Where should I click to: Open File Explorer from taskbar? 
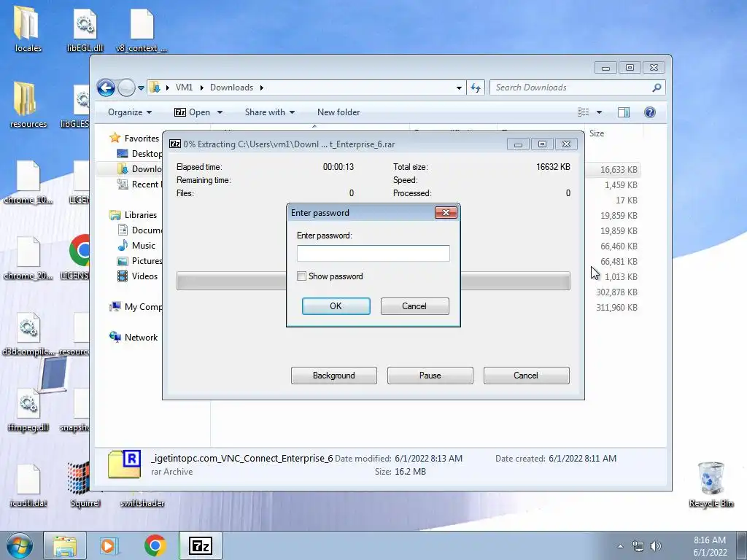coord(65,545)
